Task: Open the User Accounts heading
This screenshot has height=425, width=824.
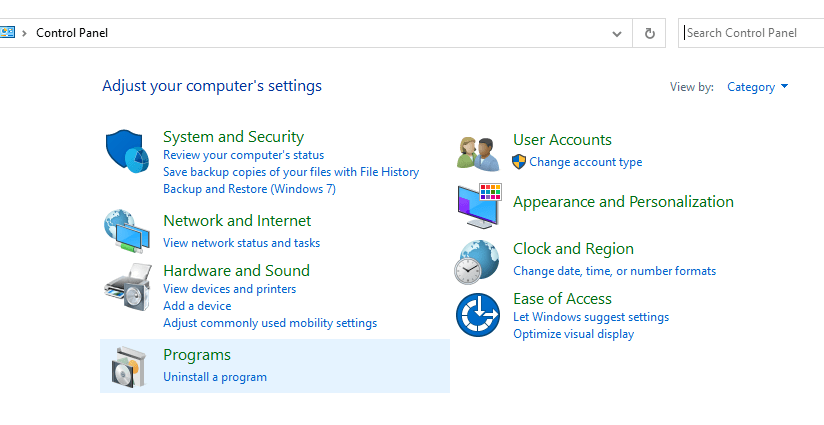Action: coord(562,140)
